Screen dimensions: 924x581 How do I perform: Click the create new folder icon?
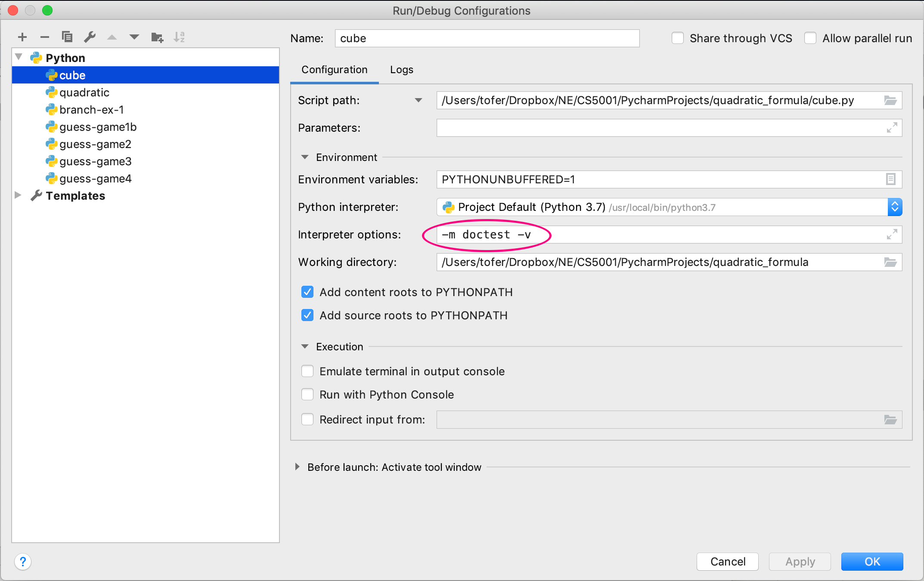point(157,37)
